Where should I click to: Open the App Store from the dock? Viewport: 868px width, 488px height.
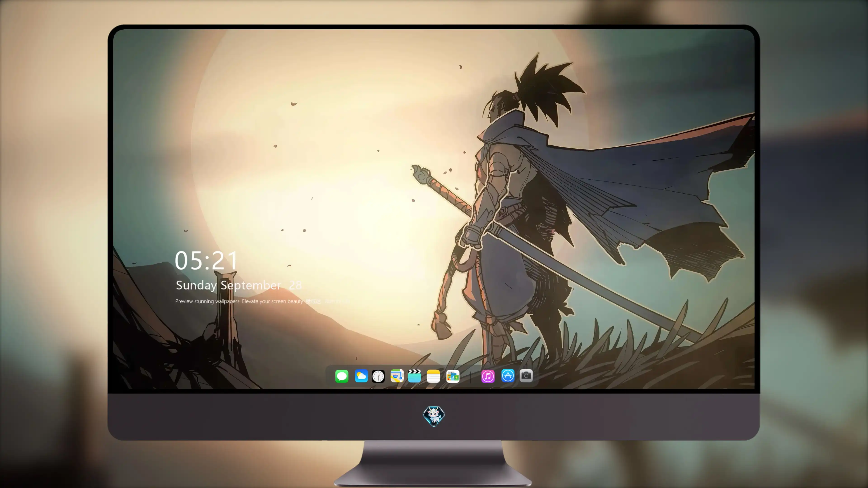[x=508, y=376]
